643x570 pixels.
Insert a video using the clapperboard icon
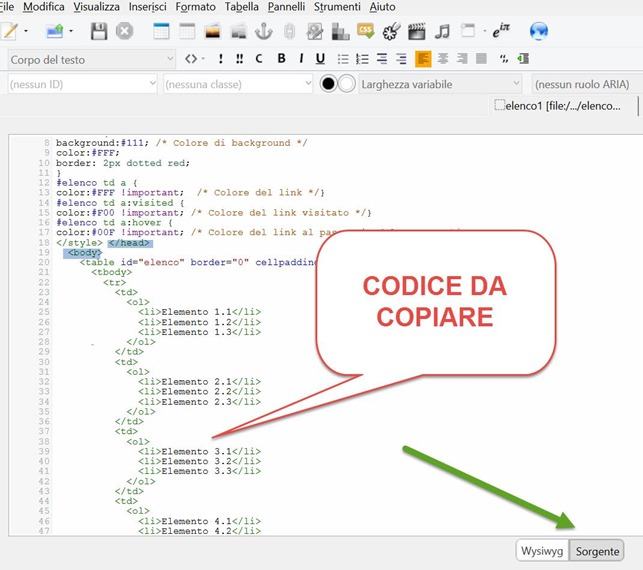pyautogui.click(x=417, y=31)
